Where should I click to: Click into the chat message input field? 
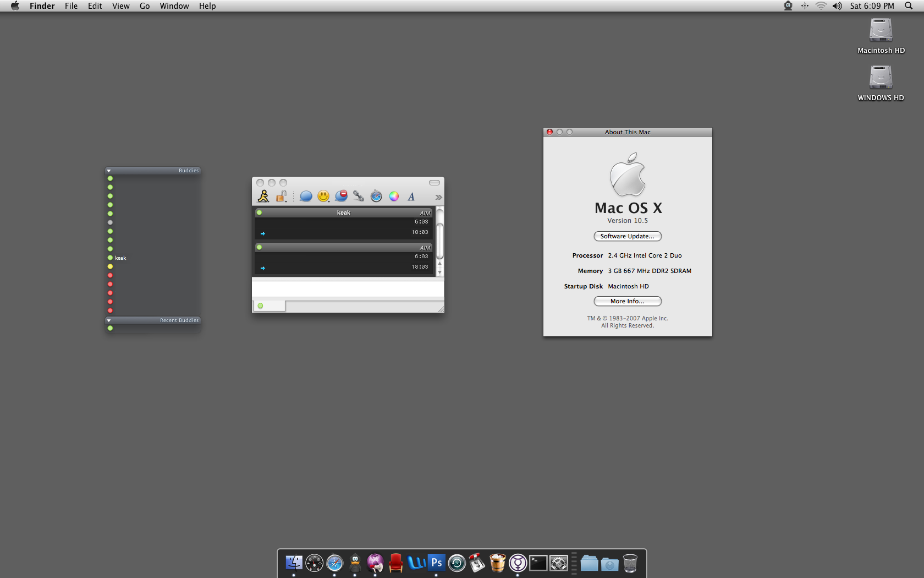[348, 289]
